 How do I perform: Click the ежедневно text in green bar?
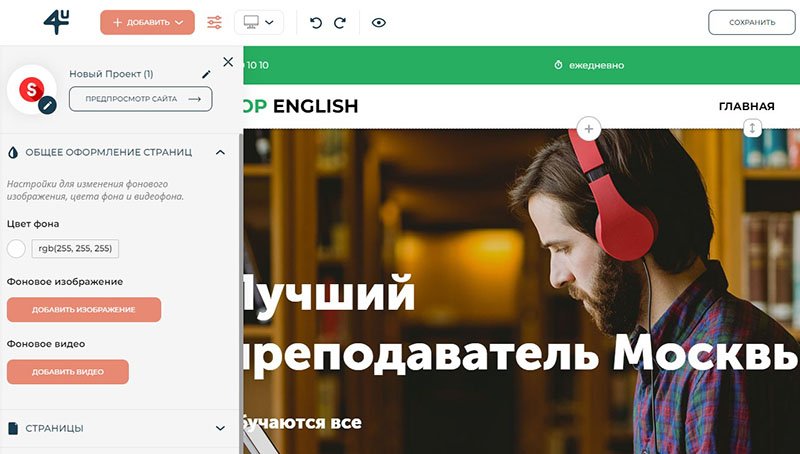point(596,65)
